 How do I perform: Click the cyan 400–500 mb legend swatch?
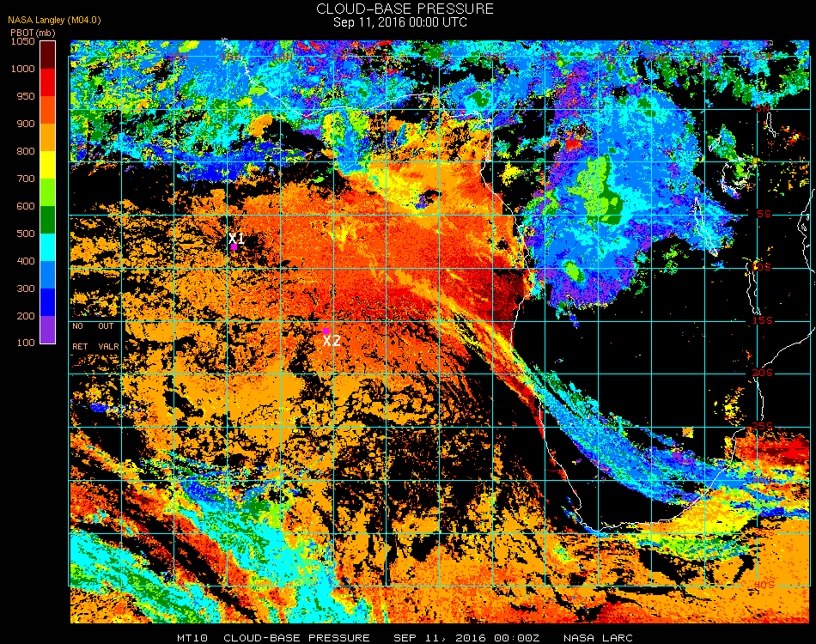(47, 247)
